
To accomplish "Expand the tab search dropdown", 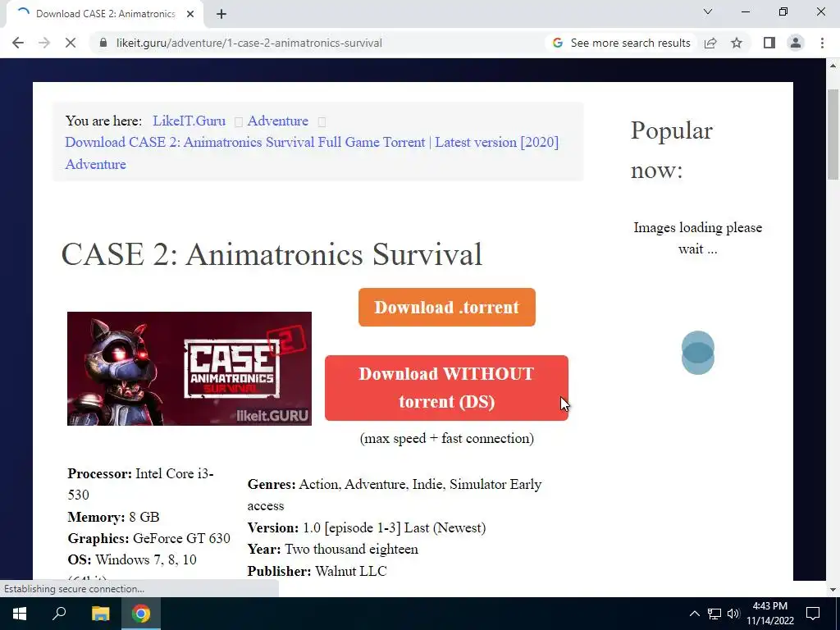I will click(708, 11).
